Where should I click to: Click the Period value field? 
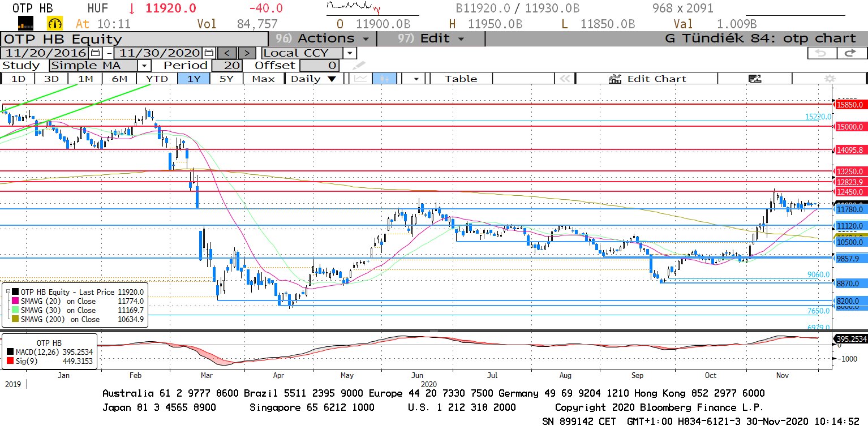(226, 66)
